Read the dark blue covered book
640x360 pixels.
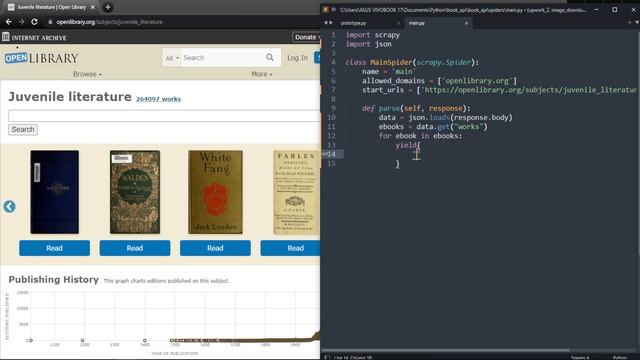tap(54, 248)
